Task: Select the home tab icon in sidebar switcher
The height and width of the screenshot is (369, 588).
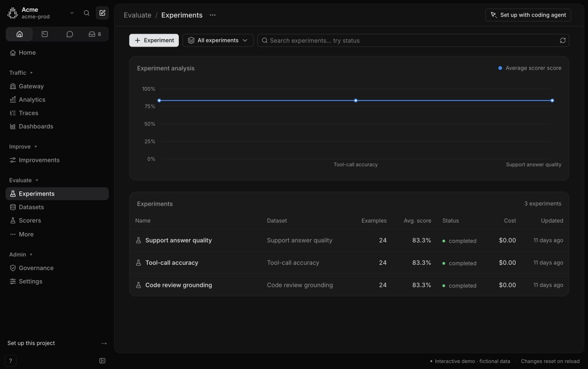Action: (x=19, y=34)
